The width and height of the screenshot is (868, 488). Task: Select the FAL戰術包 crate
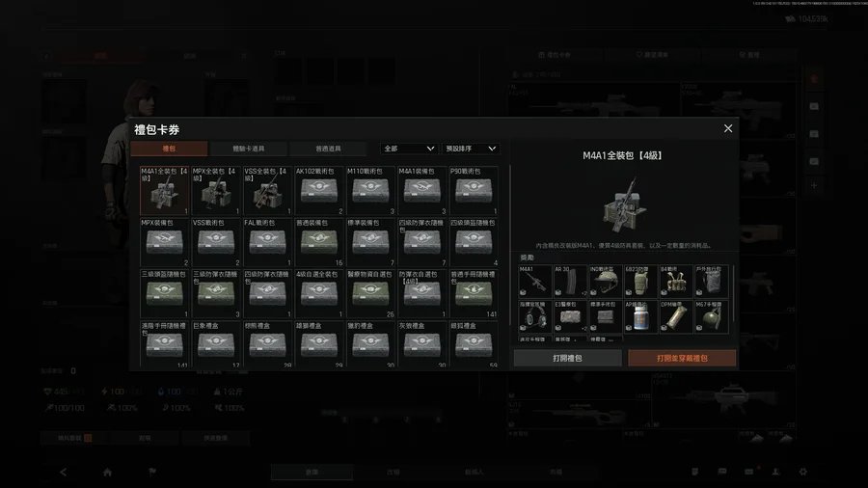[x=267, y=242]
